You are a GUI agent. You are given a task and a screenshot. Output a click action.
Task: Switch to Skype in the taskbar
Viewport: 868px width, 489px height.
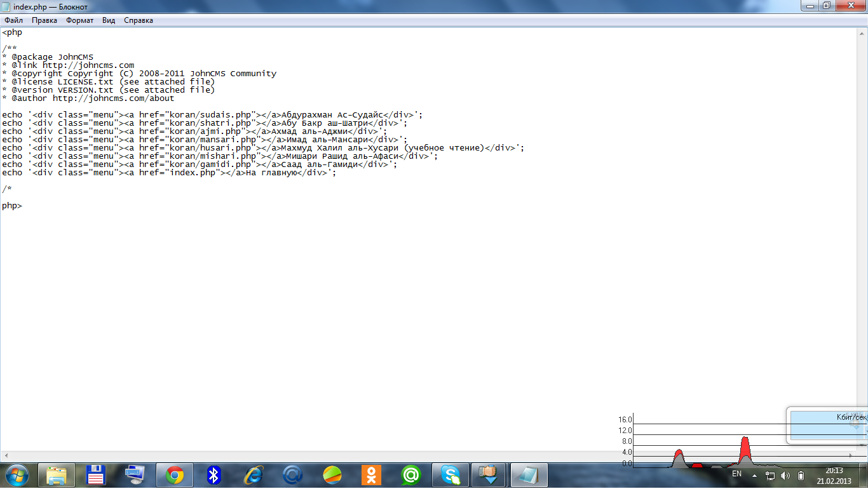(x=451, y=474)
